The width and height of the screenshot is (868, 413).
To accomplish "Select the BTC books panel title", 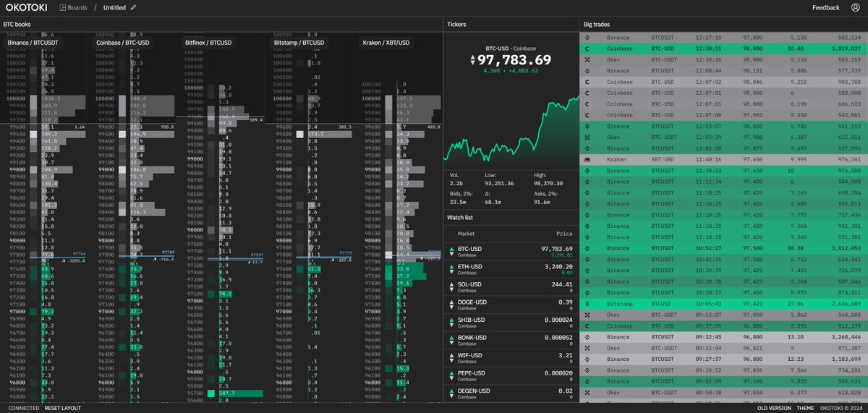I will (x=17, y=24).
